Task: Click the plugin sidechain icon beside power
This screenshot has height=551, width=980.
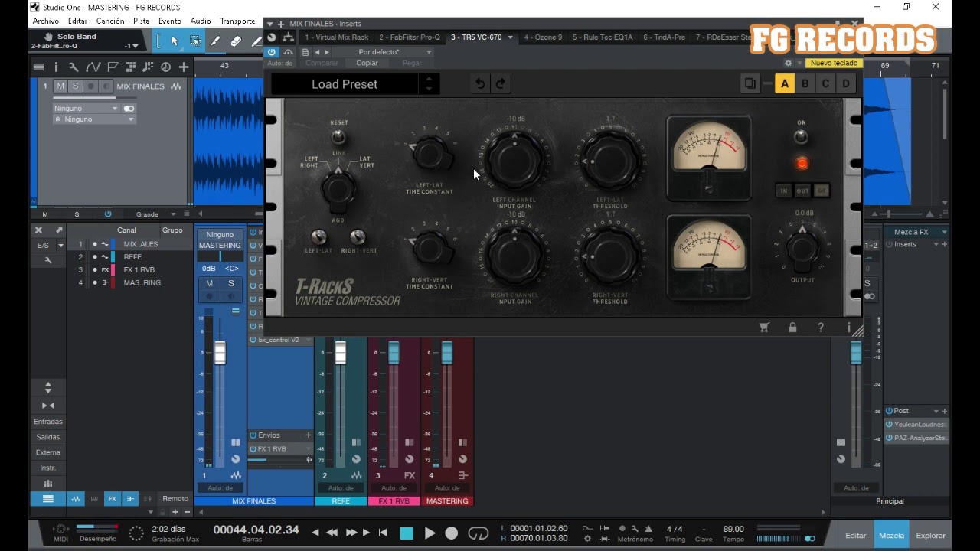Action: point(287,52)
